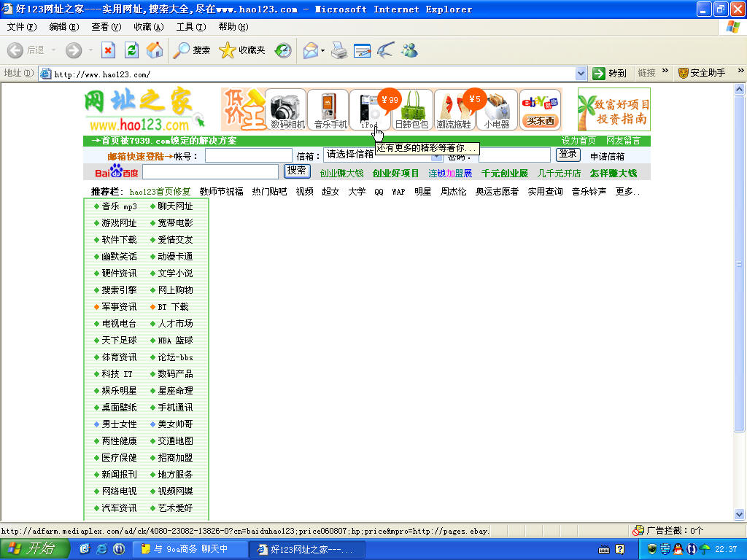Focus the 帐号 account input field

248,155
